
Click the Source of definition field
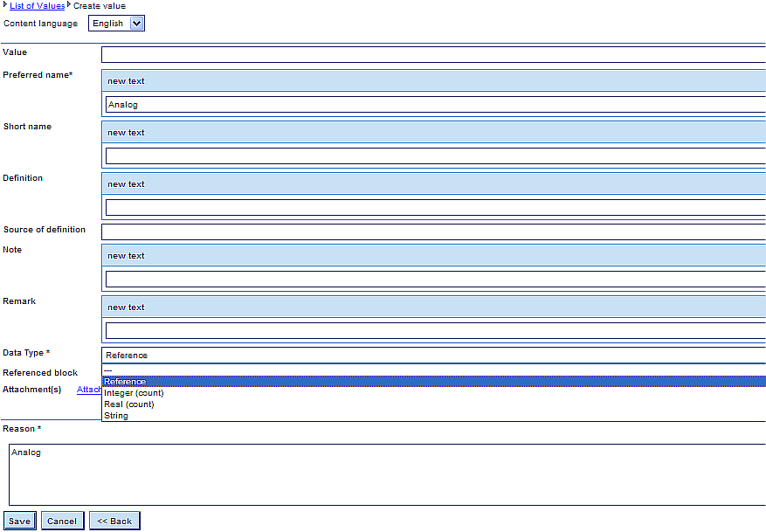pyautogui.click(x=433, y=231)
